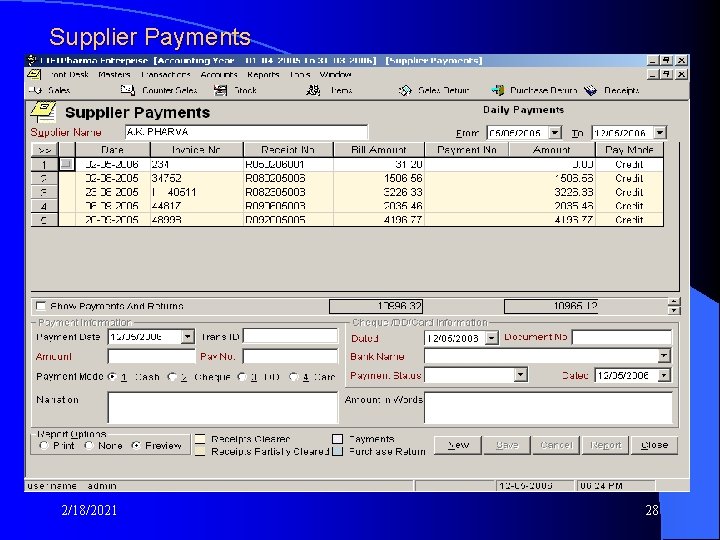This screenshot has height=540, width=720.
Task: Click the Pay No. input field
Action: click(x=290, y=356)
